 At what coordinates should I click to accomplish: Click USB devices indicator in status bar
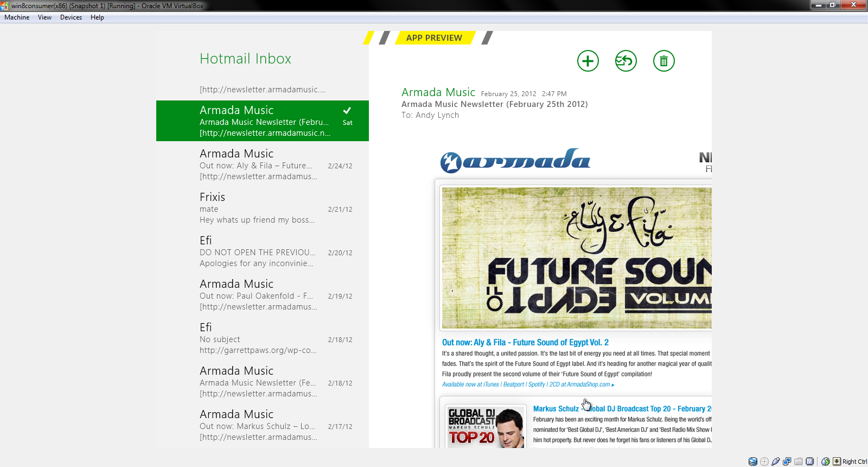click(776, 462)
